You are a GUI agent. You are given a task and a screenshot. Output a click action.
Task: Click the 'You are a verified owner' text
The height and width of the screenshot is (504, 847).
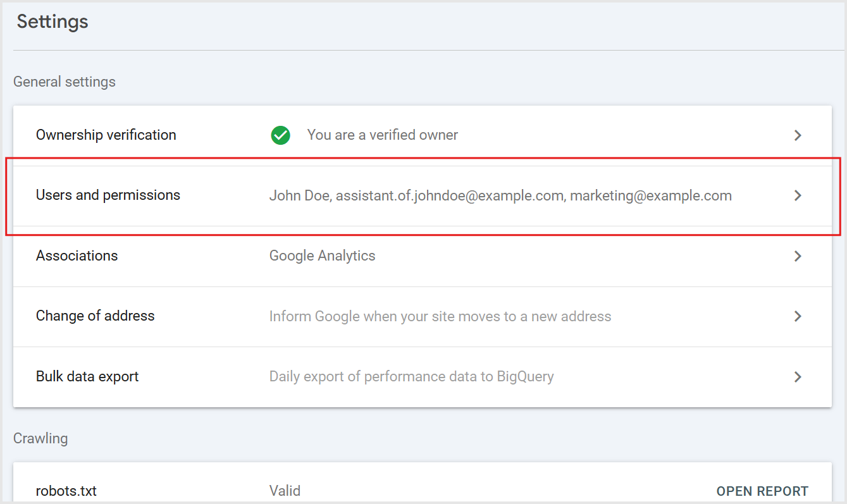pos(382,135)
